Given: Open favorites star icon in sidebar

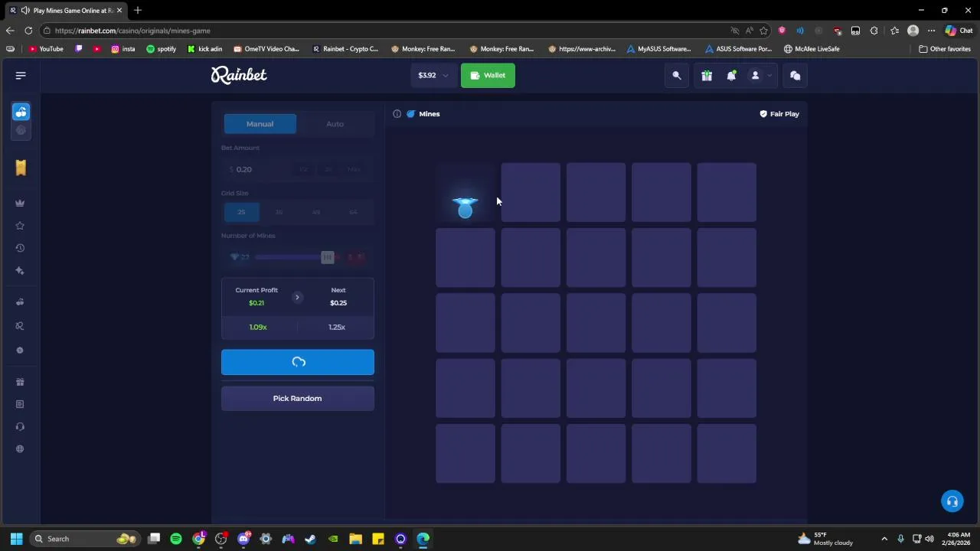Looking at the screenshot, I should (x=20, y=226).
